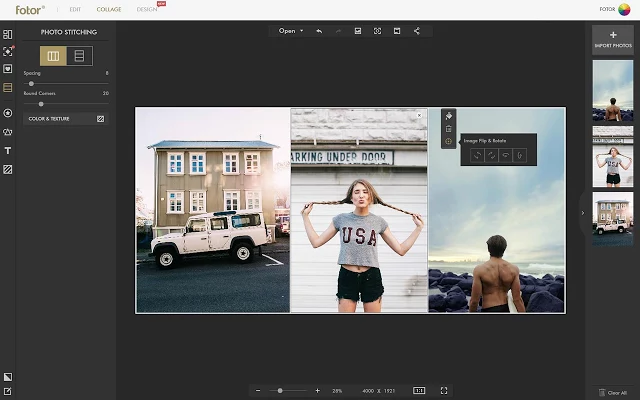
Task: Select the shirtless man thumbnail
Action: point(613,91)
